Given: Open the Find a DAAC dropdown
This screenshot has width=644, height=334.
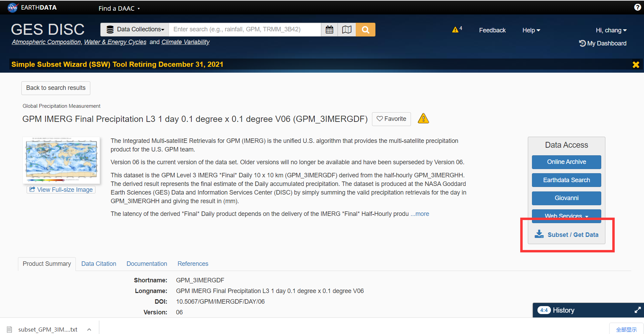Looking at the screenshot, I should pos(119,8).
